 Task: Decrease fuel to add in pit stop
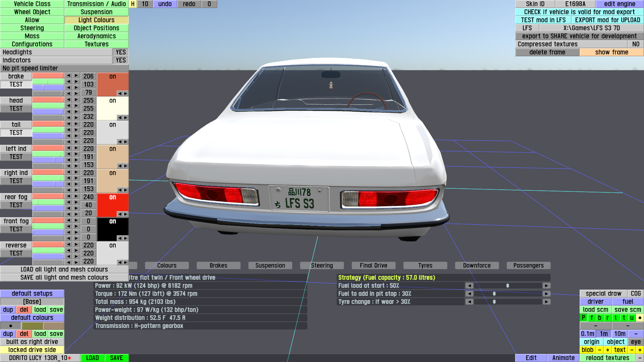469,294
